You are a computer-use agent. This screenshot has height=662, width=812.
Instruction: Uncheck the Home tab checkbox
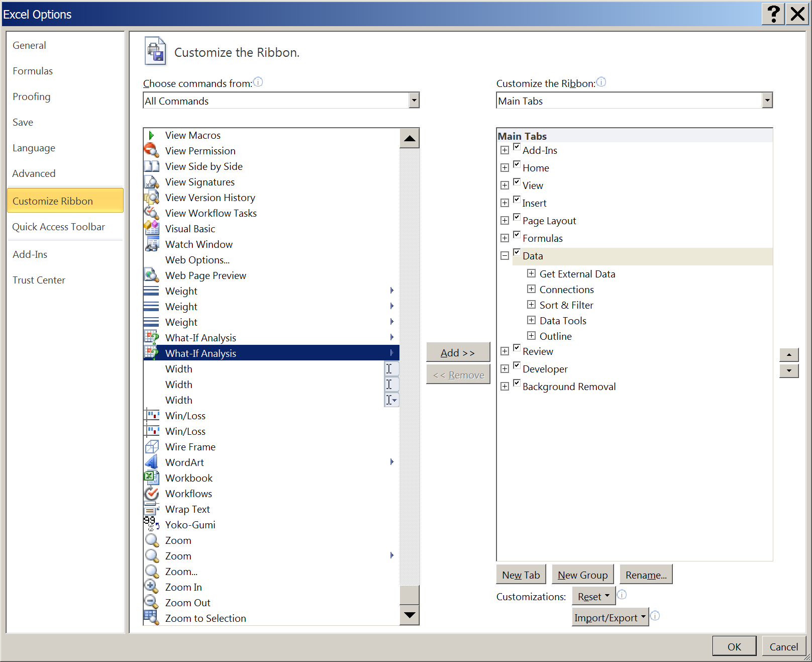coord(517,164)
